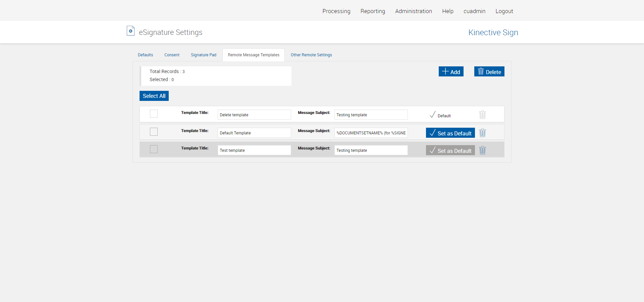
Task: Check the Default Template row checkbox
Action: click(x=154, y=132)
